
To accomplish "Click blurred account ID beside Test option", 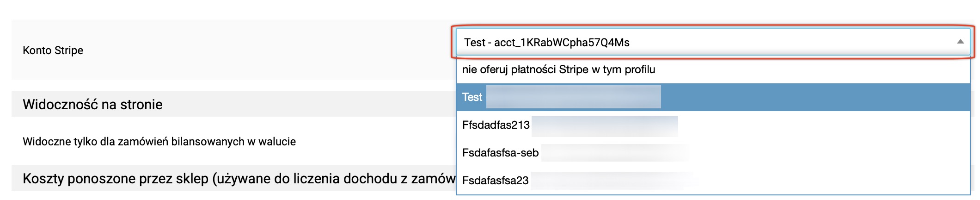I will click(573, 97).
